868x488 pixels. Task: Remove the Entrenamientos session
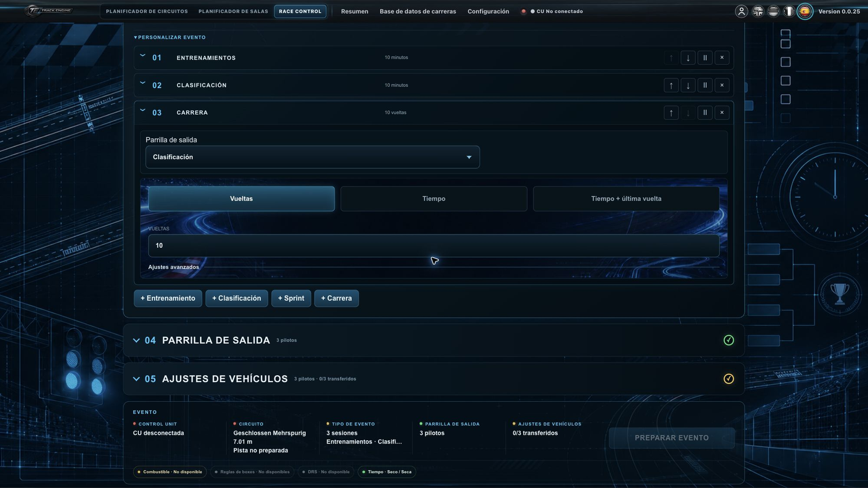pos(722,57)
